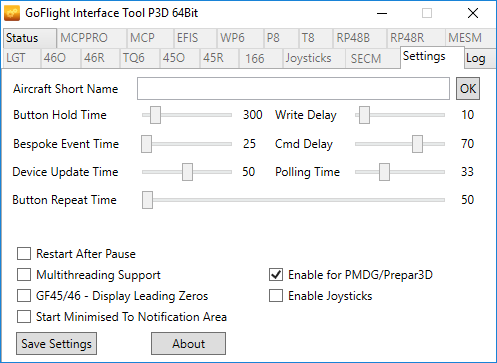Enable Restart After Pause checkbox
The height and width of the screenshot is (363, 497).
click(24, 254)
